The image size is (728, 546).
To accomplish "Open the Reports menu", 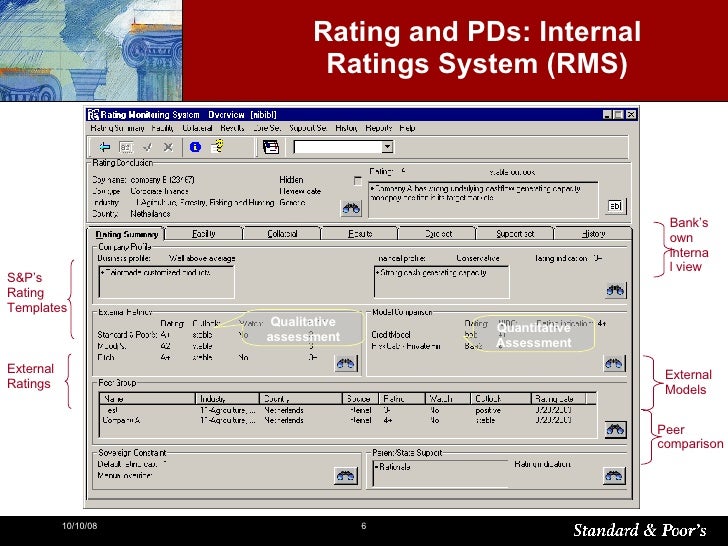I will 378,128.
